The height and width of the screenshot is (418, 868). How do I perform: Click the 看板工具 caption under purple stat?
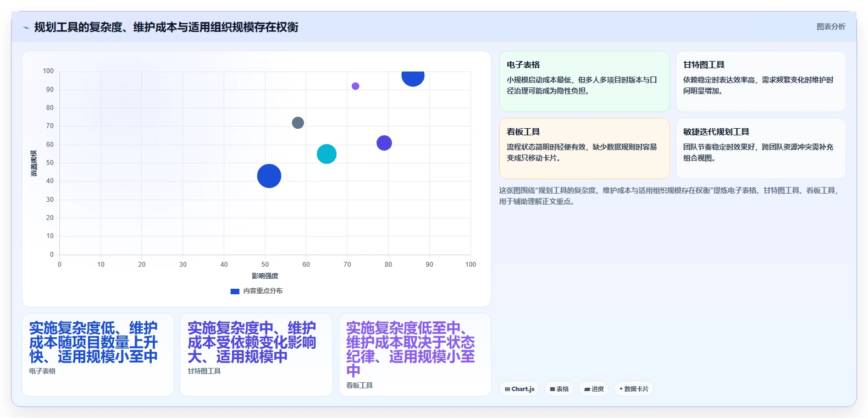click(360, 386)
